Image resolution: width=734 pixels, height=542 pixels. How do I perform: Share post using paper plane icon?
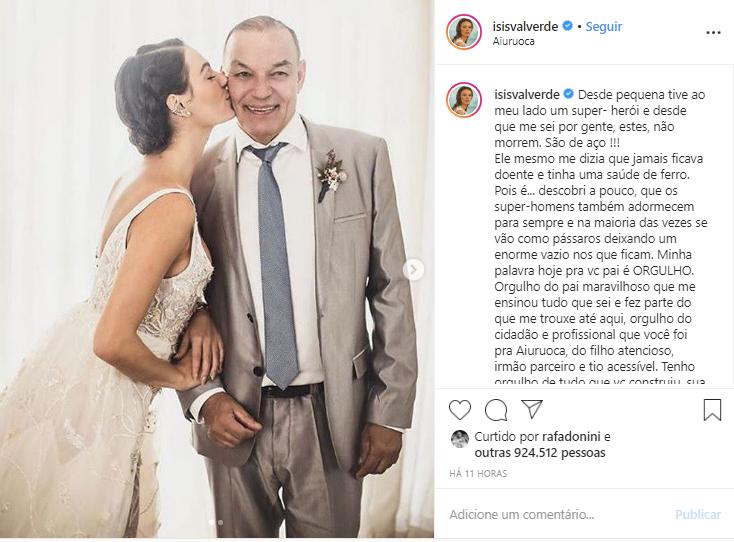(x=532, y=409)
